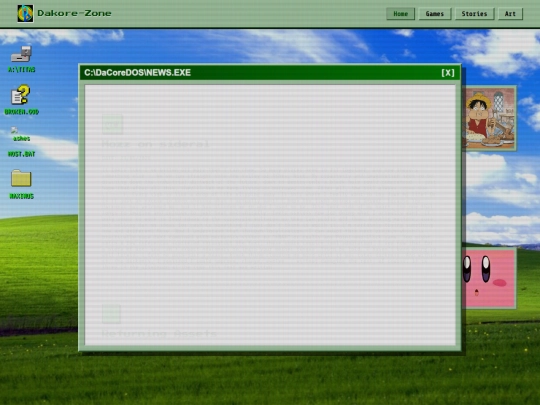
Task: Open the yellow folder desktop icon
Action: pyautogui.click(x=21, y=178)
